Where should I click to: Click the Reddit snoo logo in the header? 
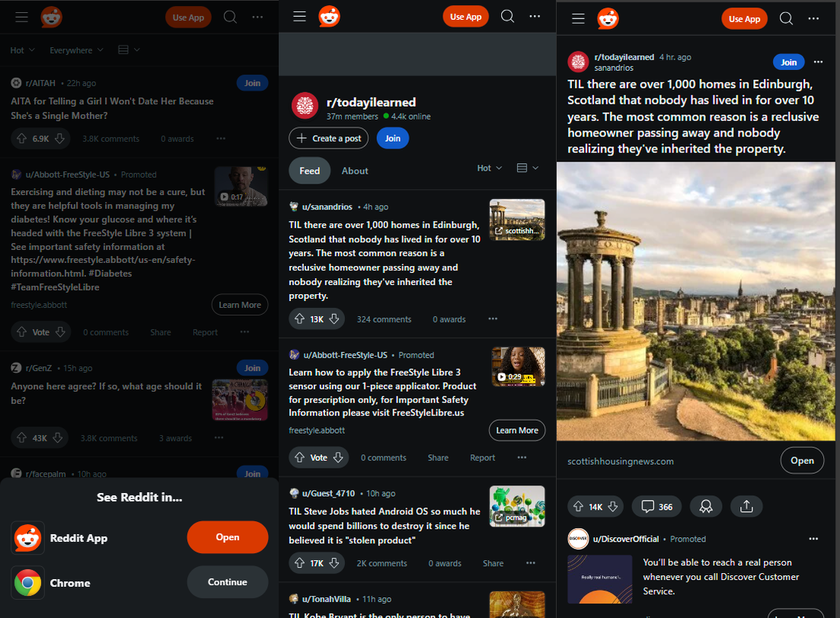50,16
